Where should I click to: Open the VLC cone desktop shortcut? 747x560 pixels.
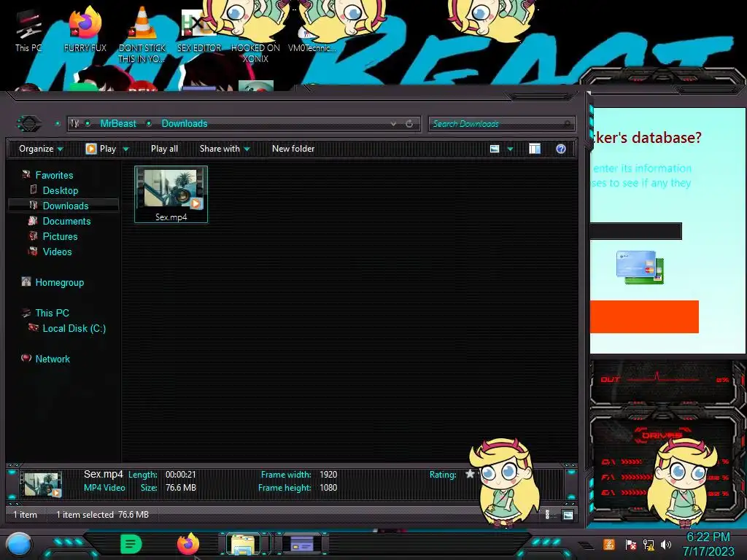pos(142,34)
